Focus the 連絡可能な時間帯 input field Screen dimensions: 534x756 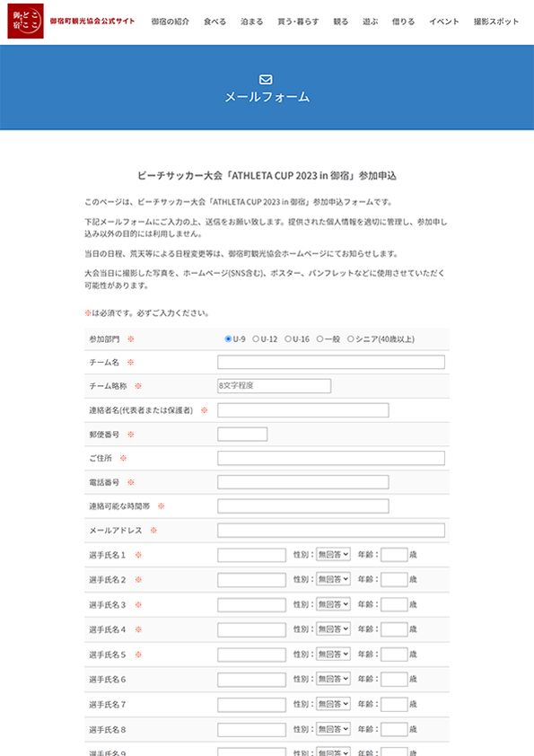point(303,506)
